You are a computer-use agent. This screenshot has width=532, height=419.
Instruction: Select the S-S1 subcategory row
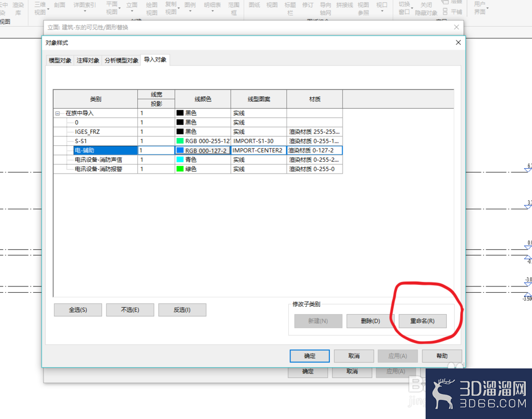pyautogui.click(x=81, y=141)
